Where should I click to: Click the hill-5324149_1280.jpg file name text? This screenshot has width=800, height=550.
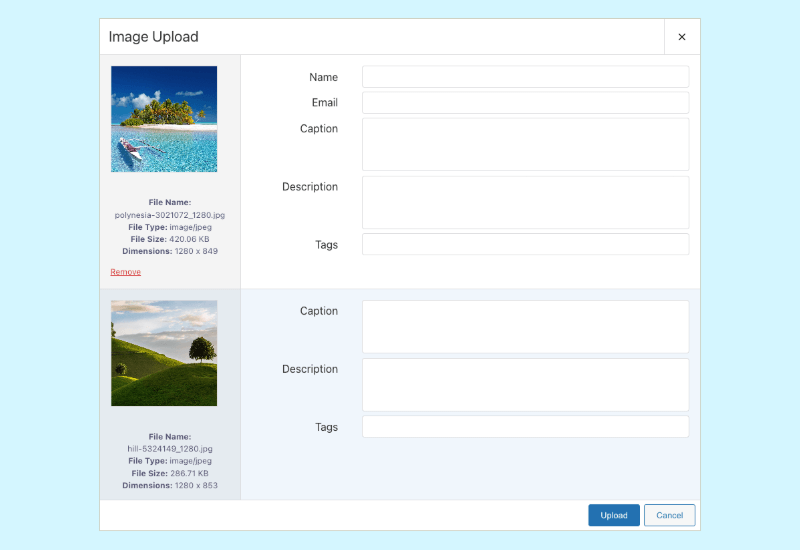coord(170,449)
